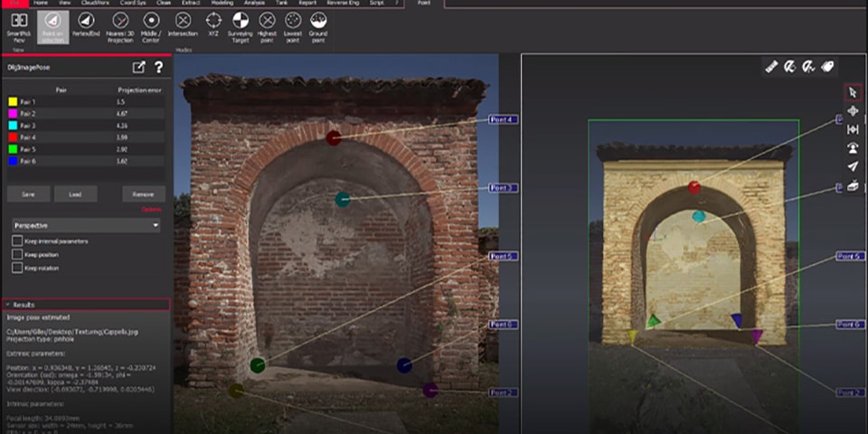Viewport: 868px width, 434px height.
Task: Open the red Options link
Action: click(x=151, y=209)
